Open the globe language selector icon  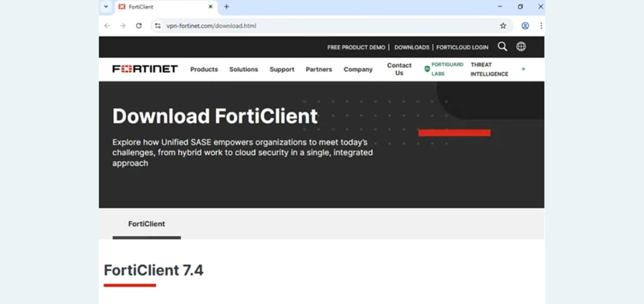(521, 46)
